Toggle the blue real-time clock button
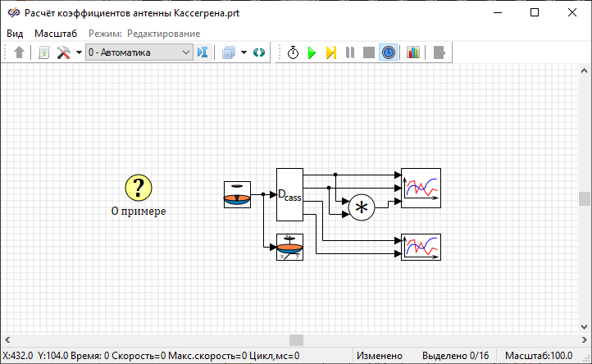Image resolution: width=592 pixels, height=364 pixels. pyautogui.click(x=388, y=52)
